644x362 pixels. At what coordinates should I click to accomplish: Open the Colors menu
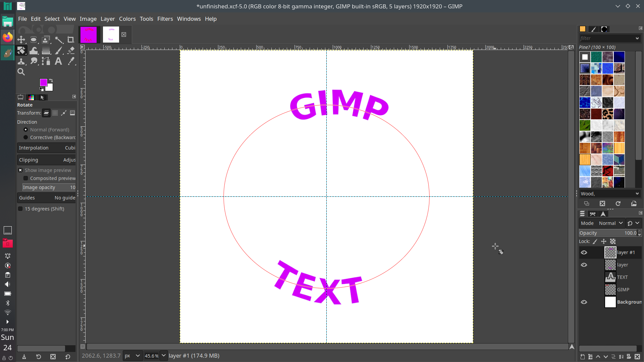(x=127, y=19)
